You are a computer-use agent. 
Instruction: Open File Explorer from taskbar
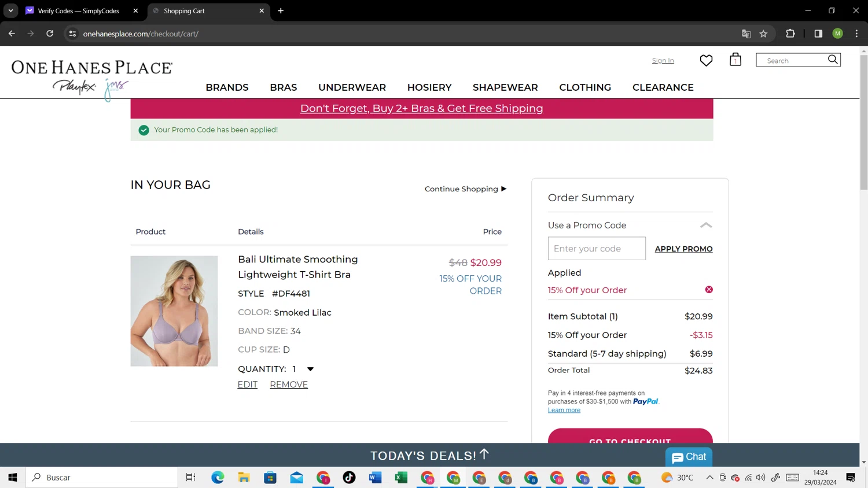click(244, 477)
